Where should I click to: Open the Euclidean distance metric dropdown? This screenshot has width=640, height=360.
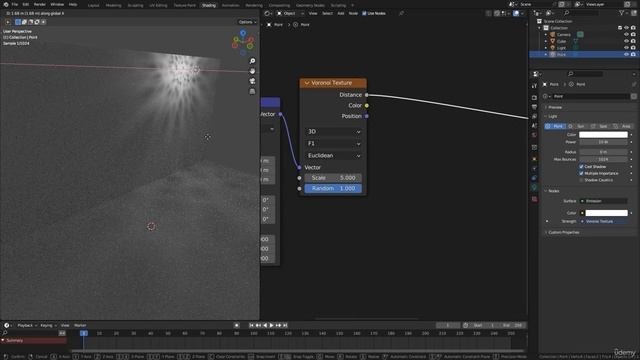click(x=333, y=156)
